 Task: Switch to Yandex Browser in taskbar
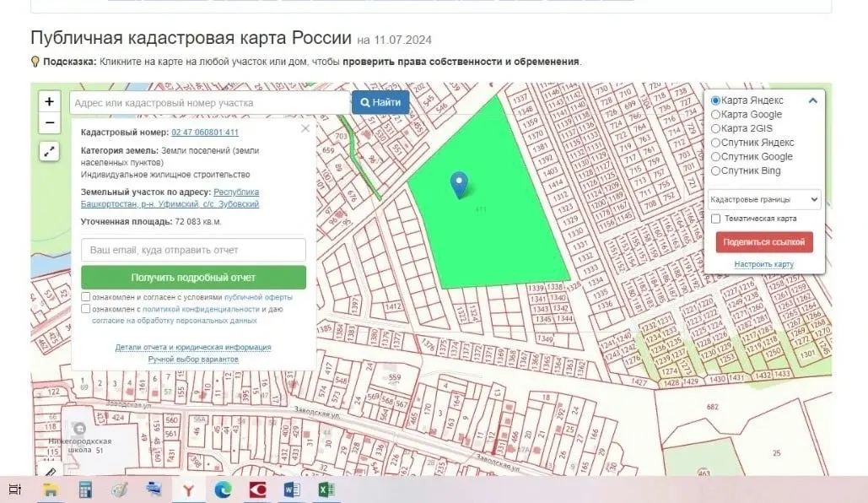[x=188, y=489]
